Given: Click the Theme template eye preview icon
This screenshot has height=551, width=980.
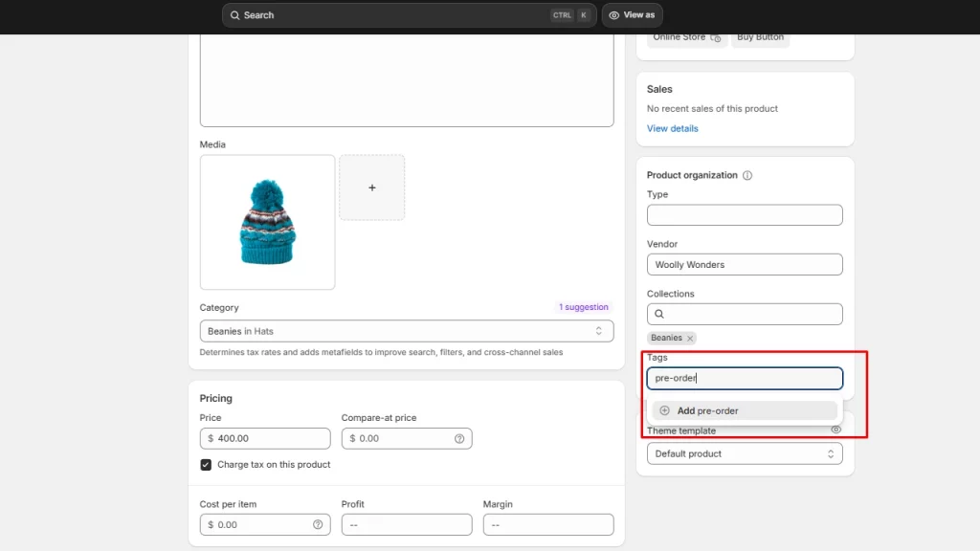Looking at the screenshot, I should click(835, 430).
